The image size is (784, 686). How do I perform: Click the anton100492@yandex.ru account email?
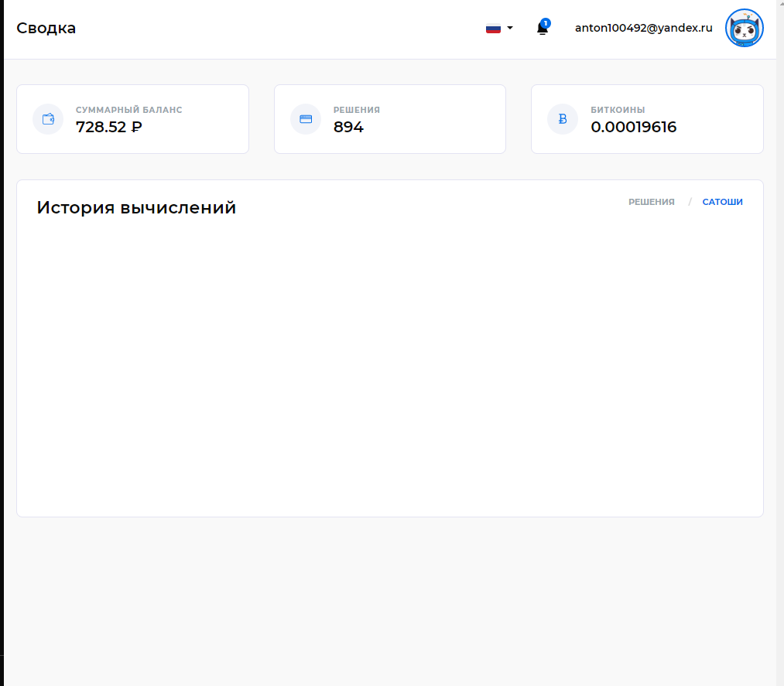pos(643,28)
